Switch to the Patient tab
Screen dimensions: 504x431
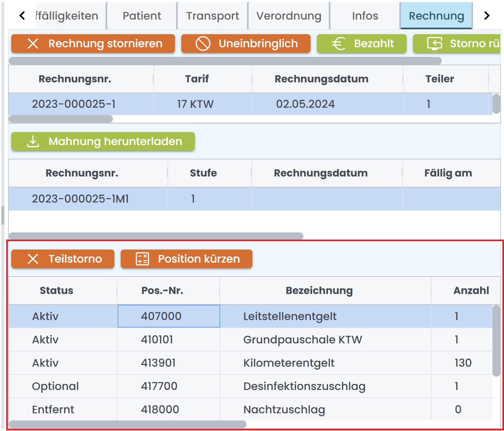[x=142, y=16]
